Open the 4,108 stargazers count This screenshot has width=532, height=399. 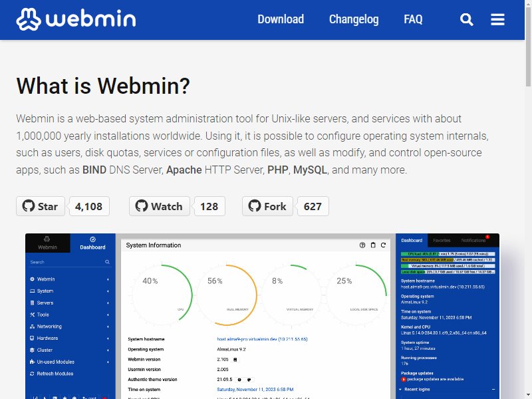[89, 206]
